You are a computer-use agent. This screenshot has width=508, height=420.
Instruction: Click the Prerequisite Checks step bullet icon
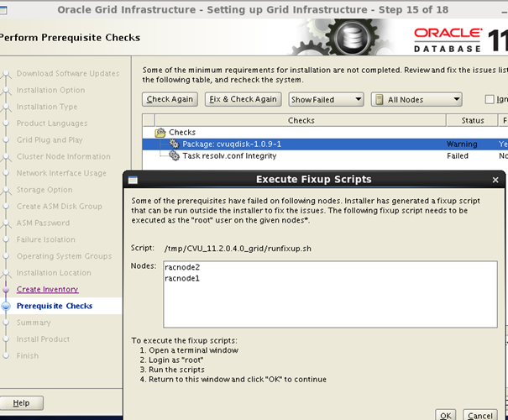pyautogui.click(x=6, y=306)
